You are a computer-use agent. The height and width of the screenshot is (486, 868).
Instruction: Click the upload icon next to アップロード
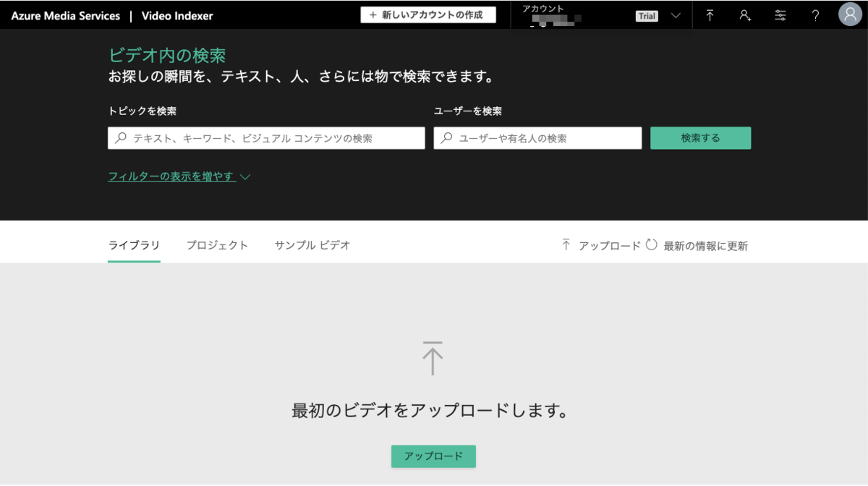point(567,245)
